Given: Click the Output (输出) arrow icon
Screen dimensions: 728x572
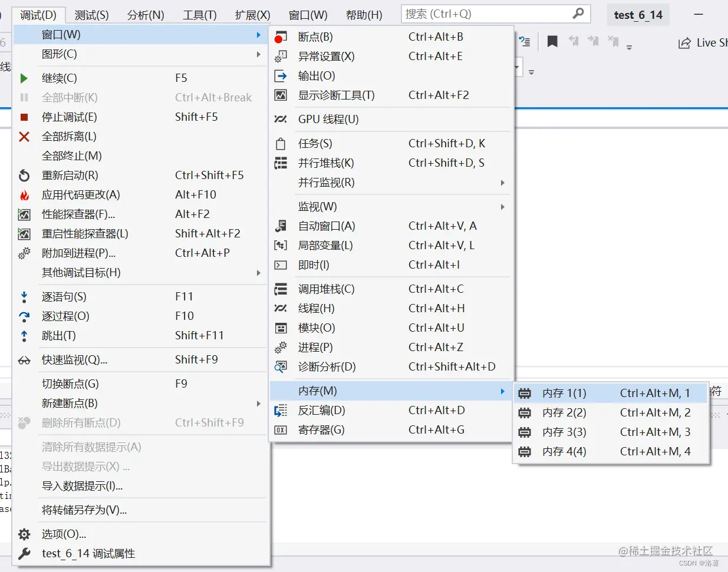Looking at the screenshot, I should pyautogui.click(x=281, y=76).
